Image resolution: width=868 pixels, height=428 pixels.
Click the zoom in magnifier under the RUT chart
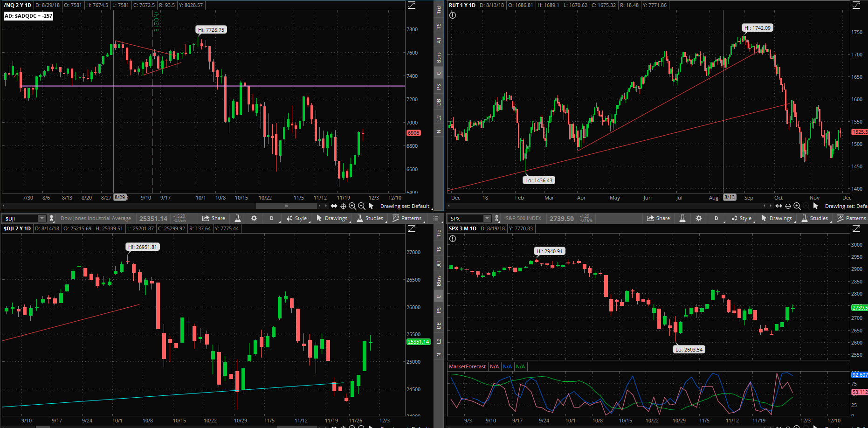(x=797, y=206)
